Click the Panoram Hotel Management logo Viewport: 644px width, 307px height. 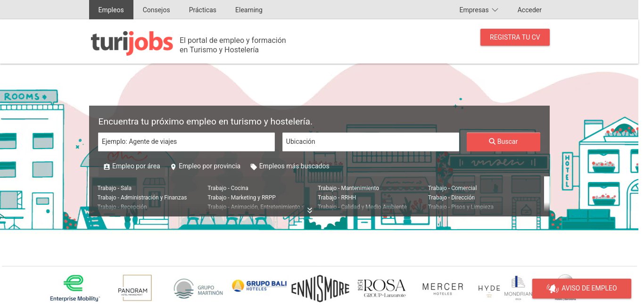click(x=135, y=288)
